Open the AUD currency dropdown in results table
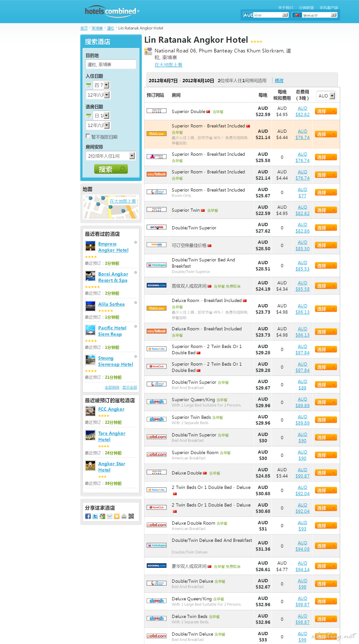This screenshot has height=644, width=359. click(326, 96)
